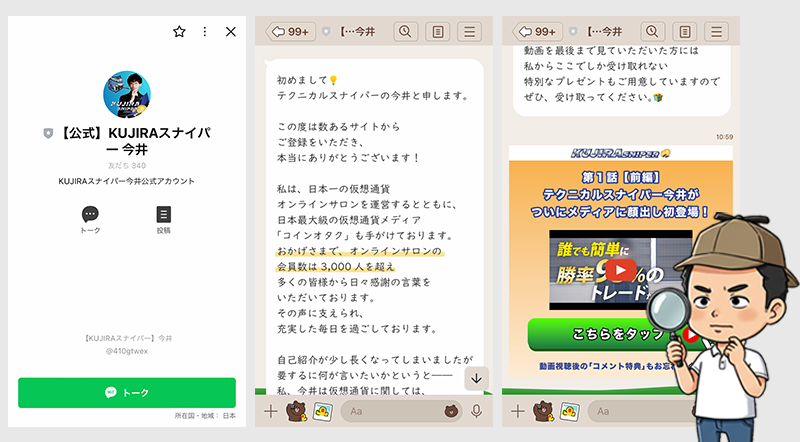Play the video via red YouTube button
The width and height of the screenshot is (800, 442).
point(623,269)
